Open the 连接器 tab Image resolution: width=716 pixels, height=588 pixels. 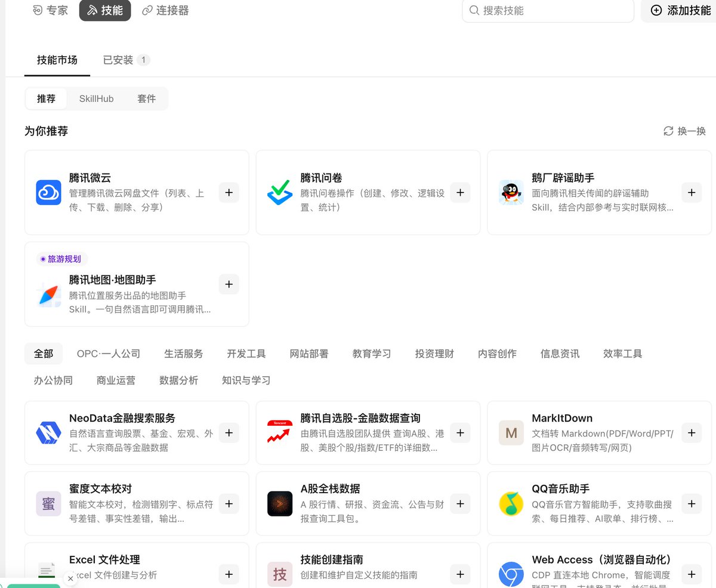click(x=165, y=10)
